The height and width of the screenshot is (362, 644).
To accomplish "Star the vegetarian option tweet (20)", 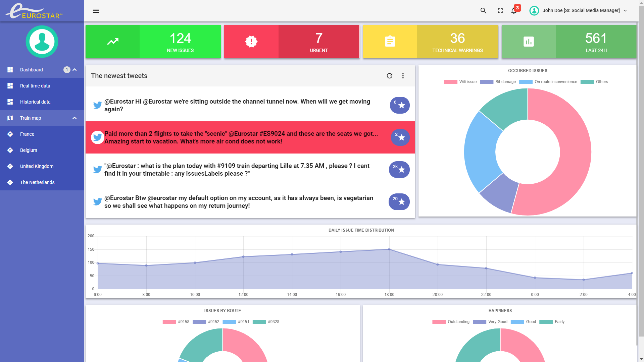I will click(399, 202).
